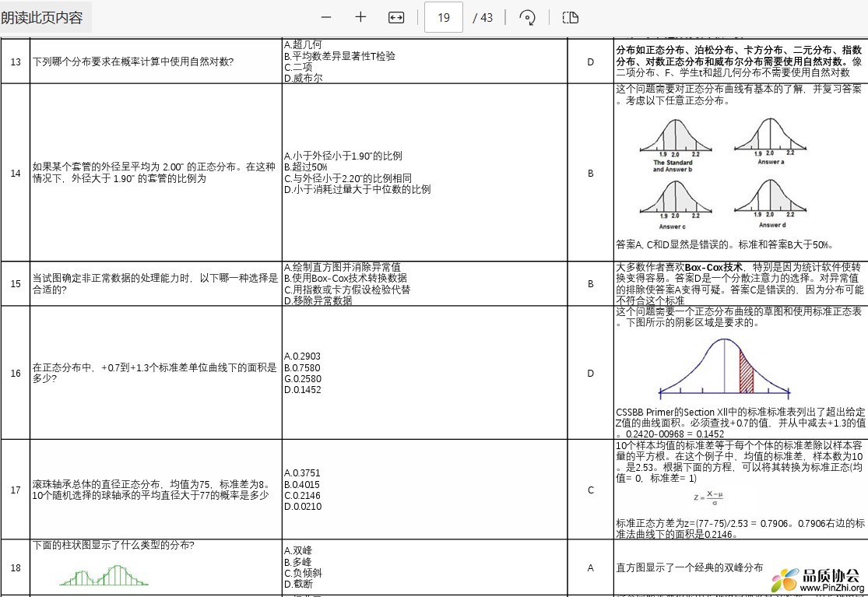Click option 'D.移除异常数据'

[318, 300]
